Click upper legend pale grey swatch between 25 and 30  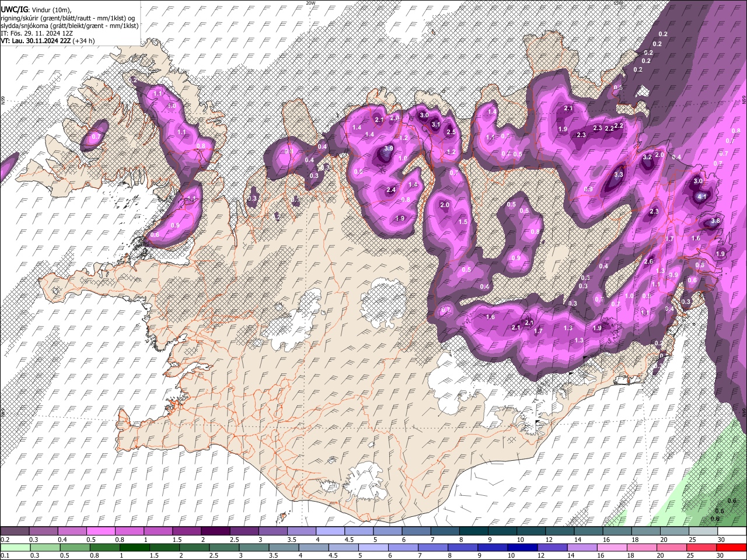703,531
